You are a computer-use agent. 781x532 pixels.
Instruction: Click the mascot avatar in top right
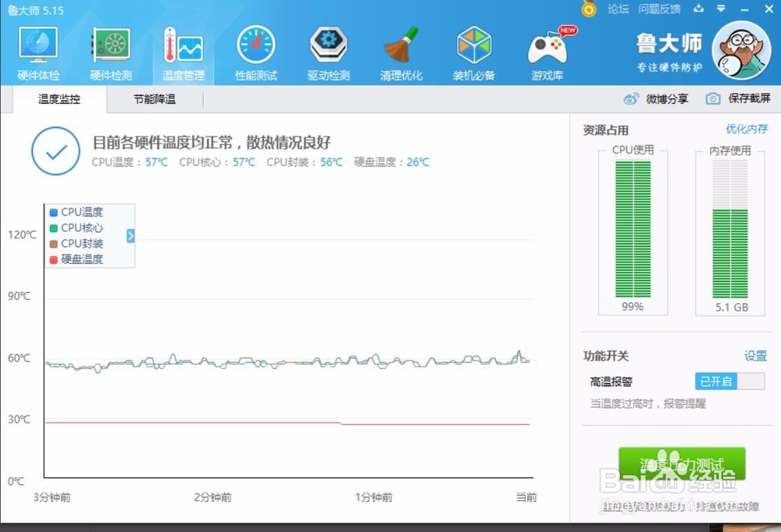coord(740,51)
